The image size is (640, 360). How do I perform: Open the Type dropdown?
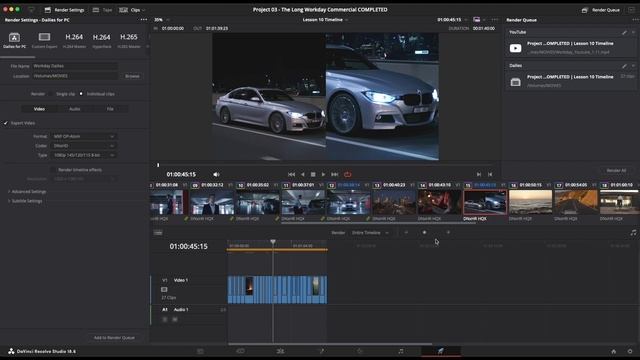click(x=84, y=155)
